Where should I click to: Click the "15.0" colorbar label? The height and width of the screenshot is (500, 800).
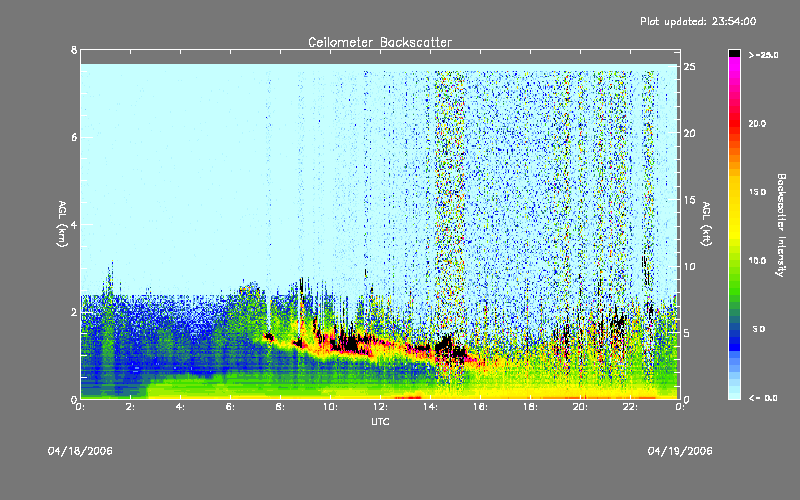757,192
